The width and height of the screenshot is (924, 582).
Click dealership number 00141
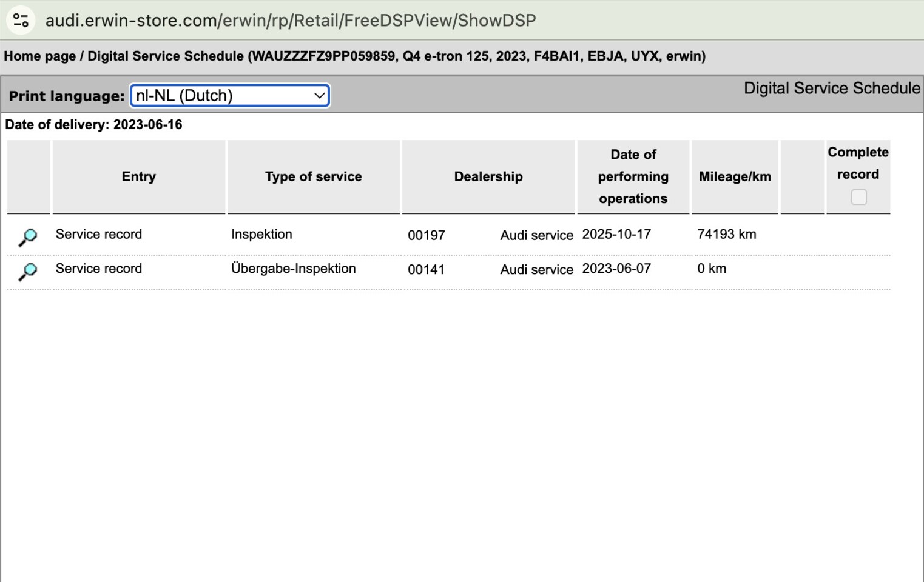coord(427,270)
